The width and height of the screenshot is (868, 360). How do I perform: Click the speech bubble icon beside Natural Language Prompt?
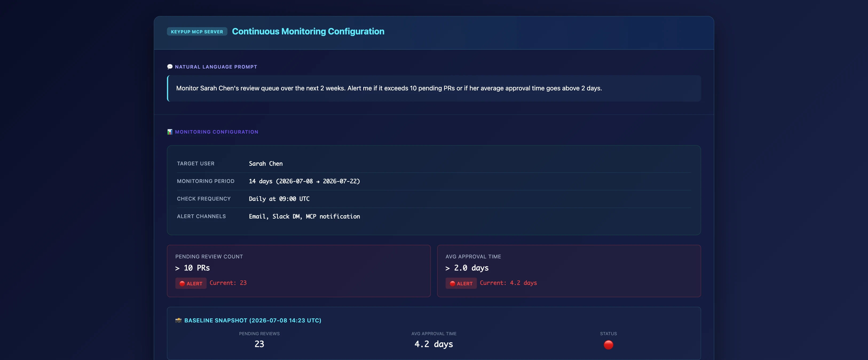[x=170, y=67]
